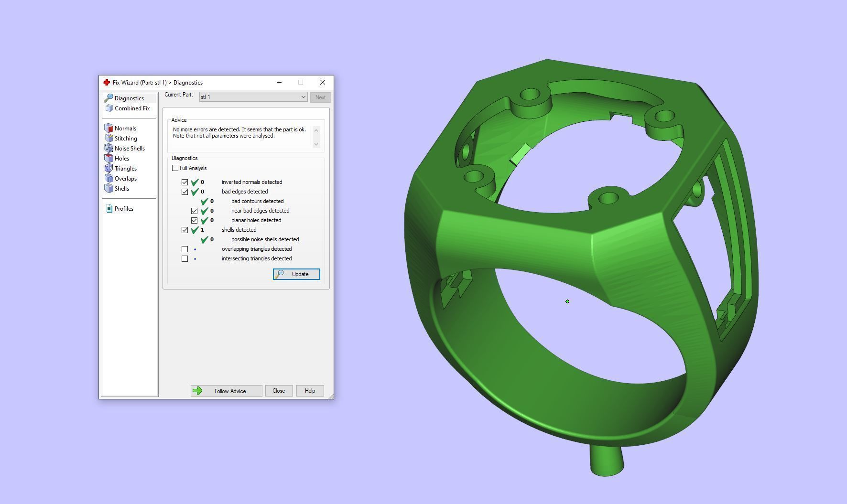The width and height of the screenshot is (847, 504).
Task: Click the green check beside planar holes
Action: 204,220
